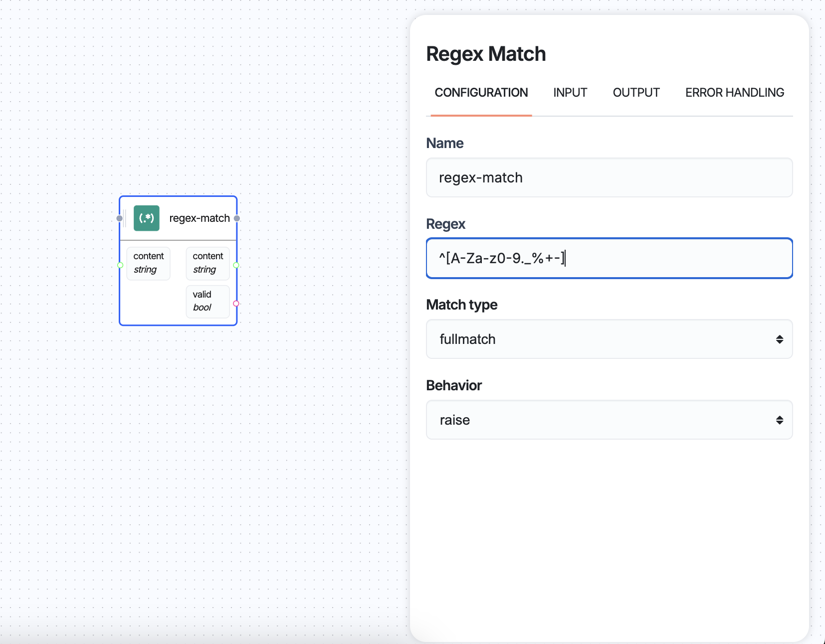This screenshot has width=825, height=644.
Task: Switch to the Configuration tab
Action: click(x=481, y=93)
